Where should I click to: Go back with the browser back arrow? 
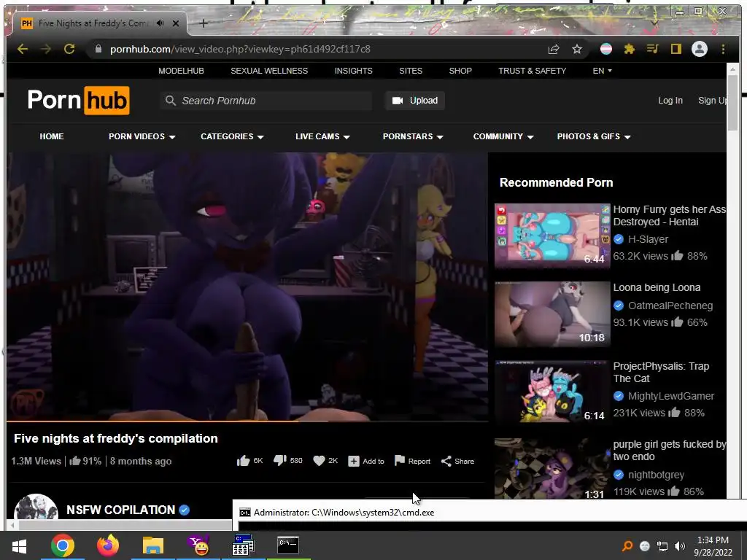pyautogui.click(x=23, y=49)
